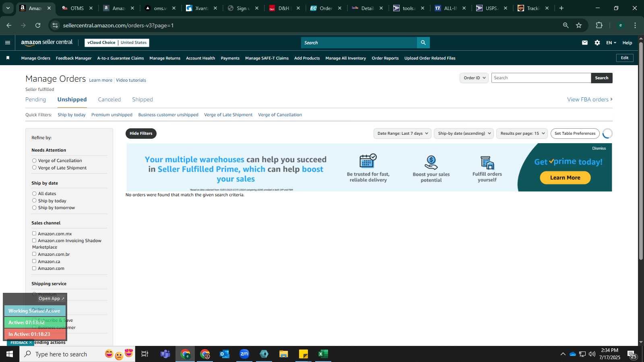Check the Amazon.com.br sales channel
The height and width of the screenshot is (362, 644).
[34, 254]
